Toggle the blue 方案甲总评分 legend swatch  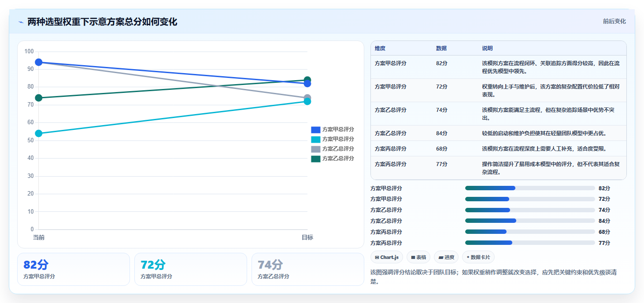pyautogui.click(x=315, y=129)
